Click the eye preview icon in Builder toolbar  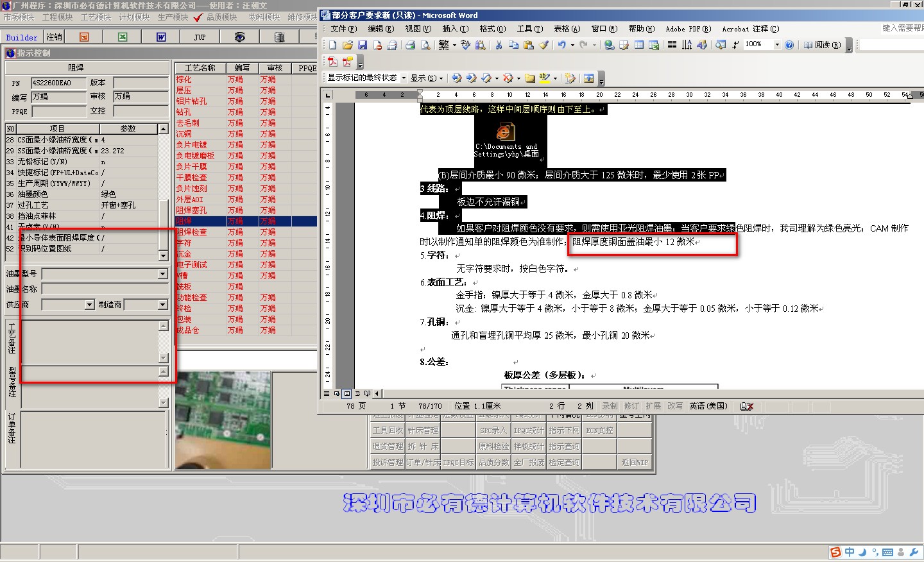point(239,37)
